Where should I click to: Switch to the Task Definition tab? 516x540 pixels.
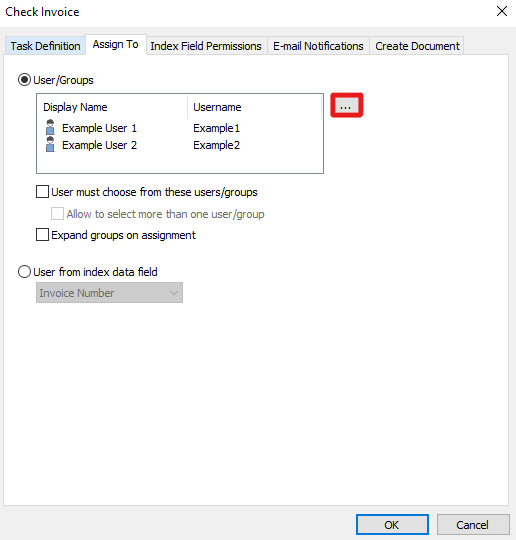point(45,46)
